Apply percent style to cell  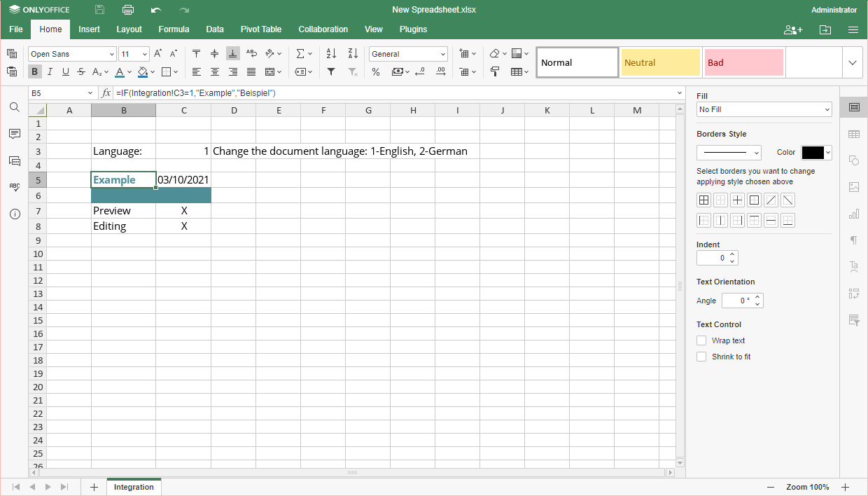[376, 71]
